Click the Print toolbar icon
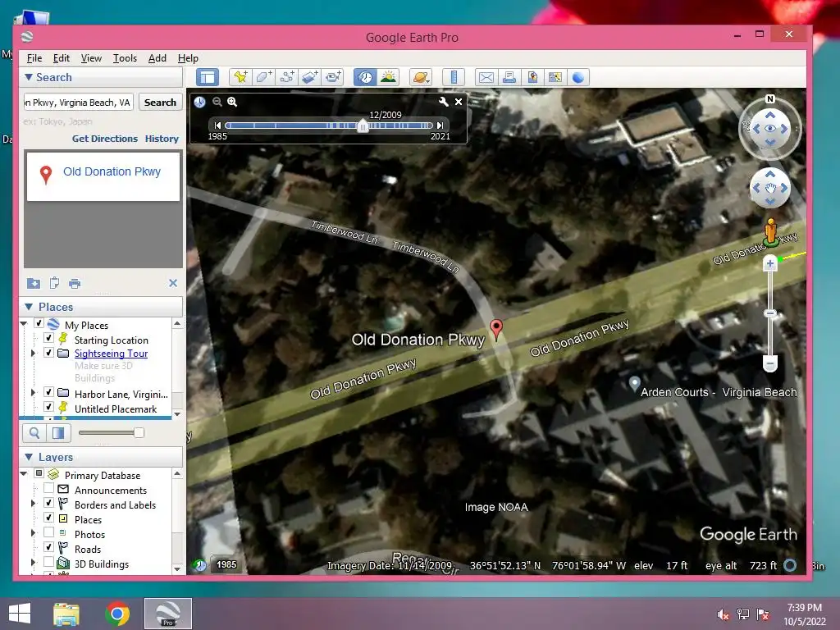840x630 pixels. [x=509, y=77]
